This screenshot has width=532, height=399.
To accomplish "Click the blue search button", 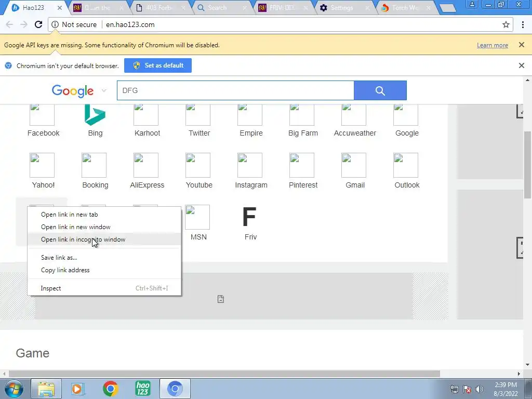I will click(x=380, y=90).
